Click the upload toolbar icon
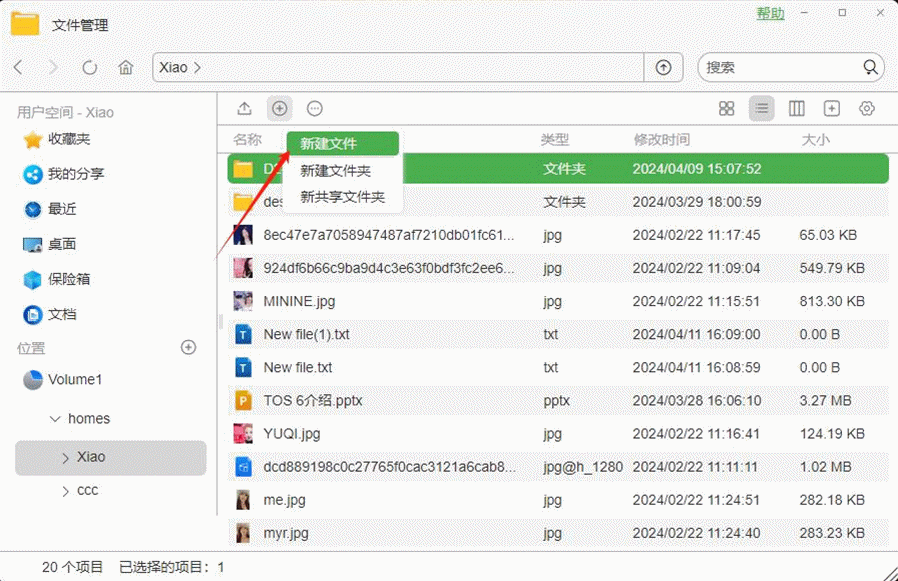Image resolution: width=898 pixels, height=581 pixels. [245, 108]
